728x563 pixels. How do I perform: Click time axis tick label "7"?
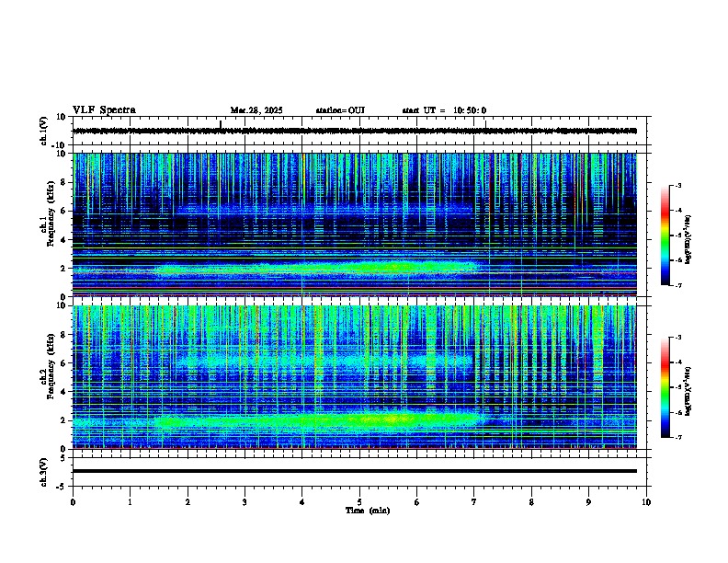coord(474,502)
